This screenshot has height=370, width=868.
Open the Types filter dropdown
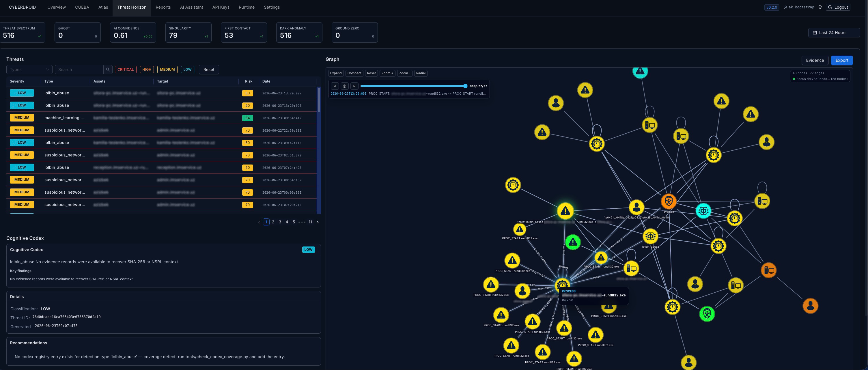tap(29, 70)
